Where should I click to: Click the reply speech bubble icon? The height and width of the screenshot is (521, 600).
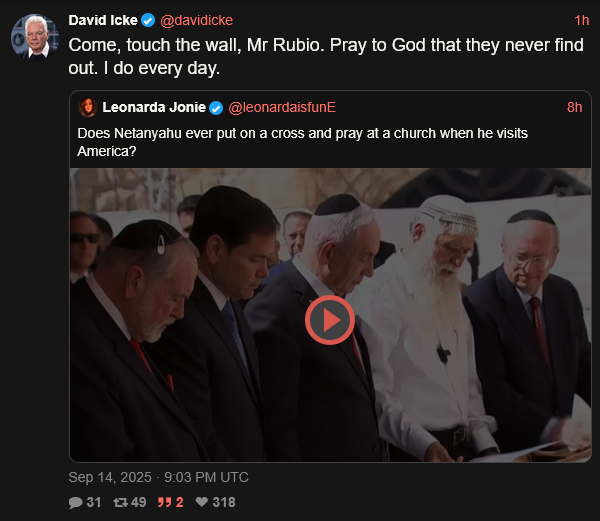(75, 502)
